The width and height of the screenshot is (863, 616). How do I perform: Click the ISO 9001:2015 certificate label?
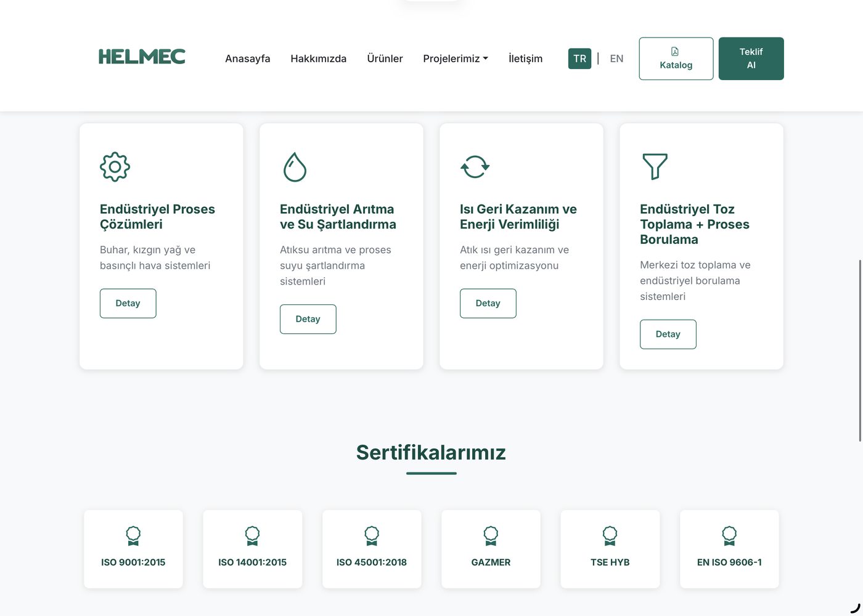133,562
